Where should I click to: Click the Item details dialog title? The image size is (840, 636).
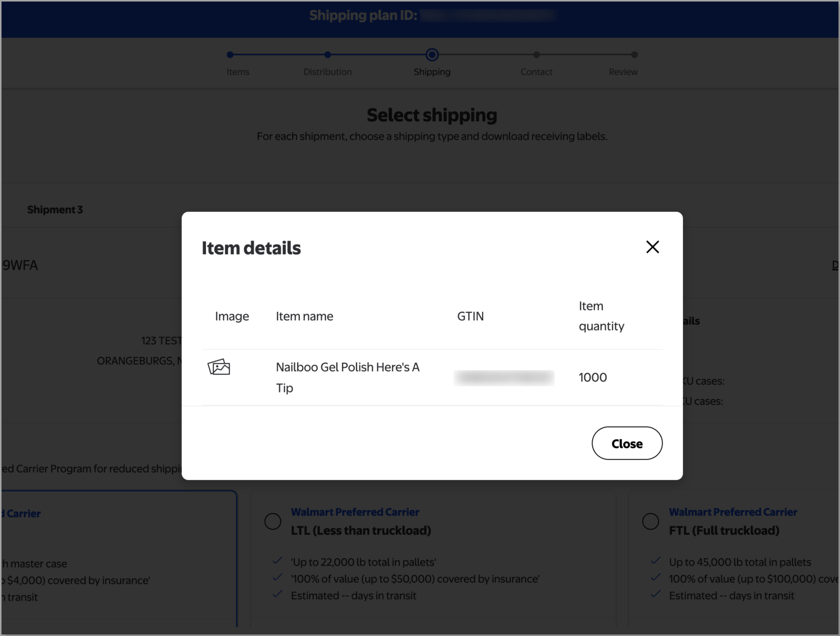point(251,248)
